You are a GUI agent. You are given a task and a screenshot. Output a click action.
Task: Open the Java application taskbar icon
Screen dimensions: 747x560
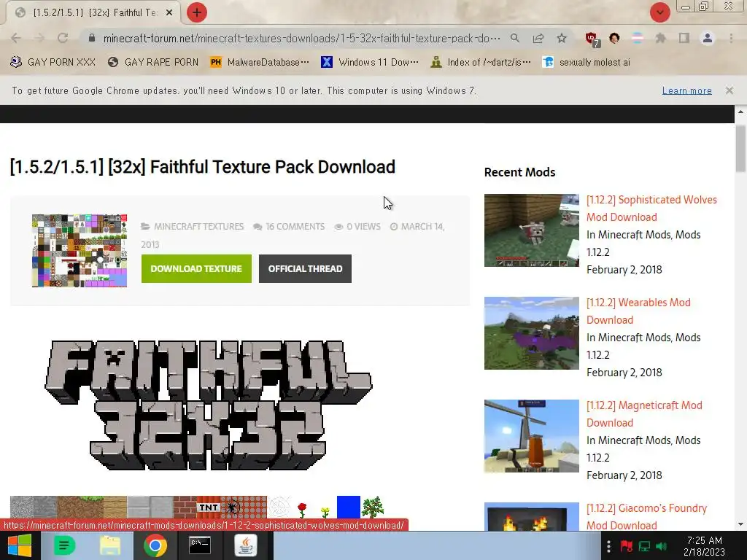(x=245, y=545)
